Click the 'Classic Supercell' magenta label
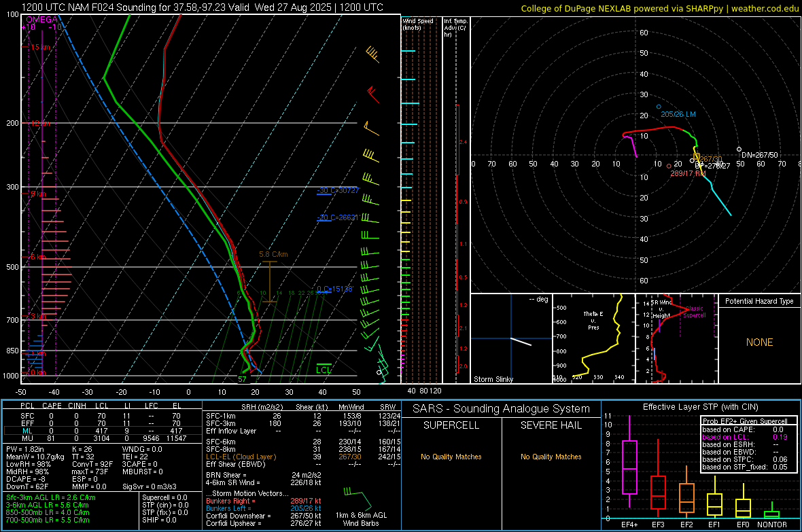 click(x=694, y=312)
